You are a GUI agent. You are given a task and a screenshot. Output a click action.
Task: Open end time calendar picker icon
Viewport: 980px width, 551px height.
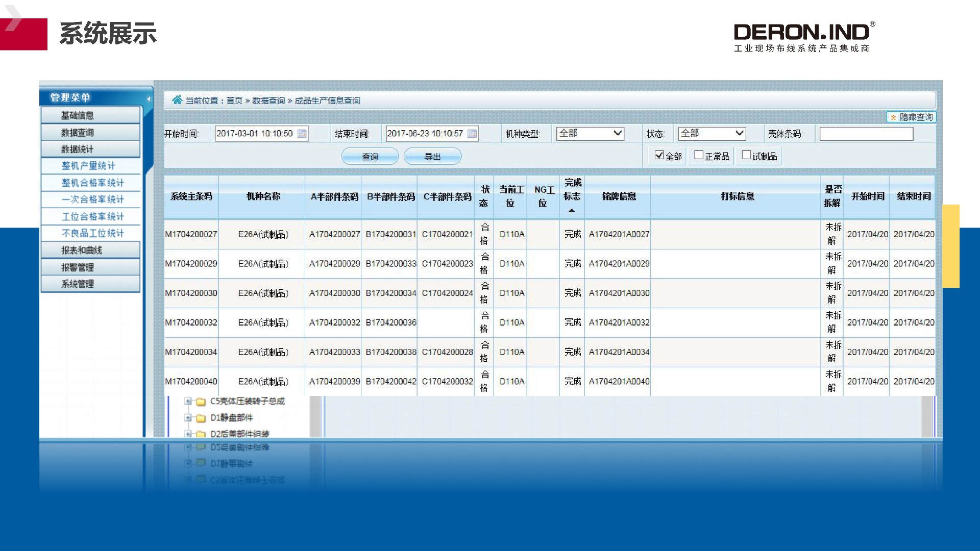click(x=472, y=134)
